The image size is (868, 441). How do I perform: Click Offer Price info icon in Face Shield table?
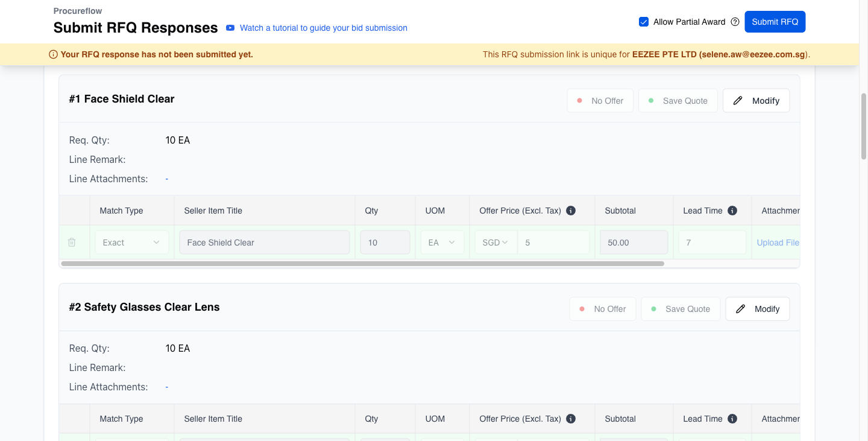571,211
